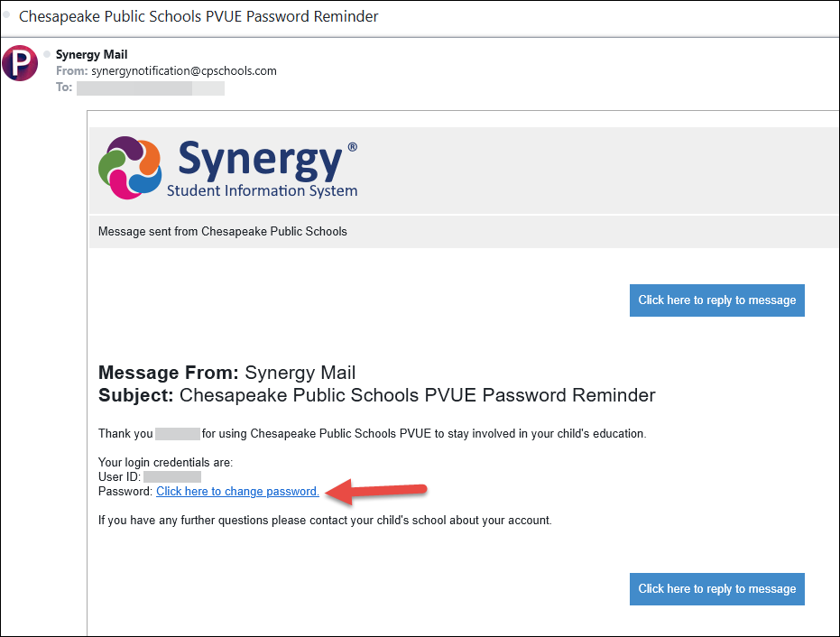Click the 'If you have any further questions' sentence

click(x=325, y=521)
